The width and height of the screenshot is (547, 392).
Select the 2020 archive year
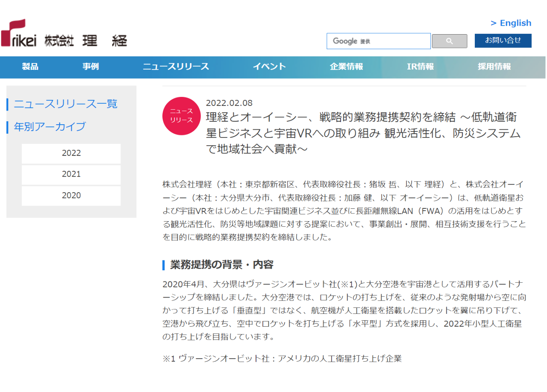pyautogui.click(x=71, y=196)
